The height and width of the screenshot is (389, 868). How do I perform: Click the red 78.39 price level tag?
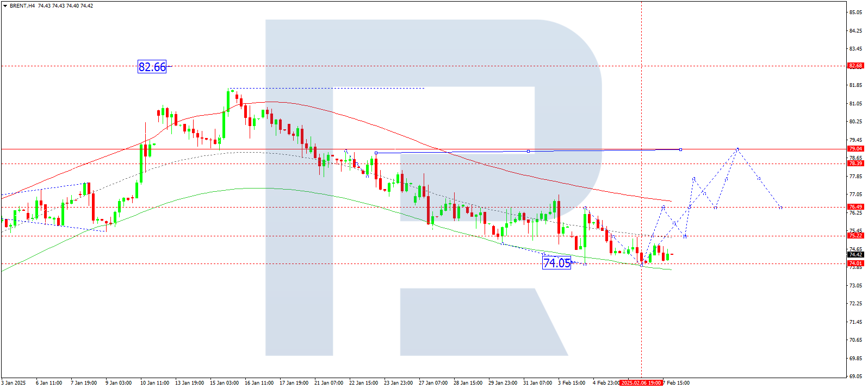coord(855,164)
